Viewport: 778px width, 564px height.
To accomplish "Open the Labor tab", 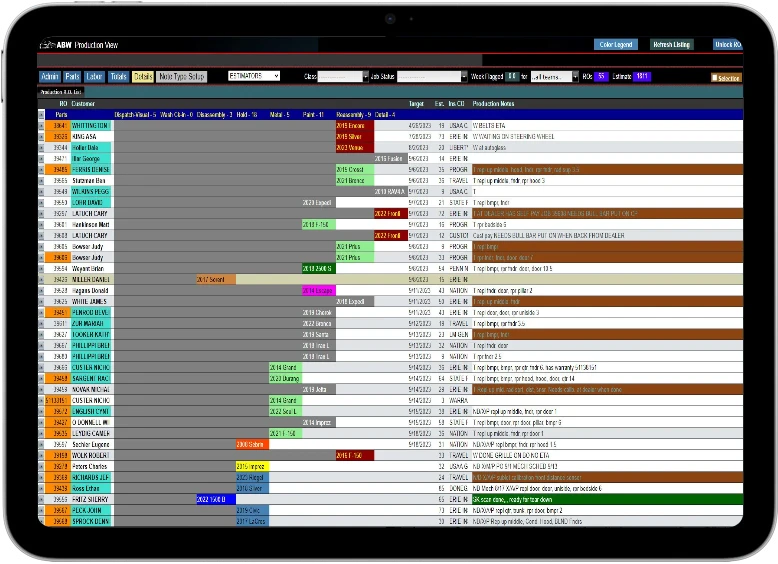I will pos(94,76).
